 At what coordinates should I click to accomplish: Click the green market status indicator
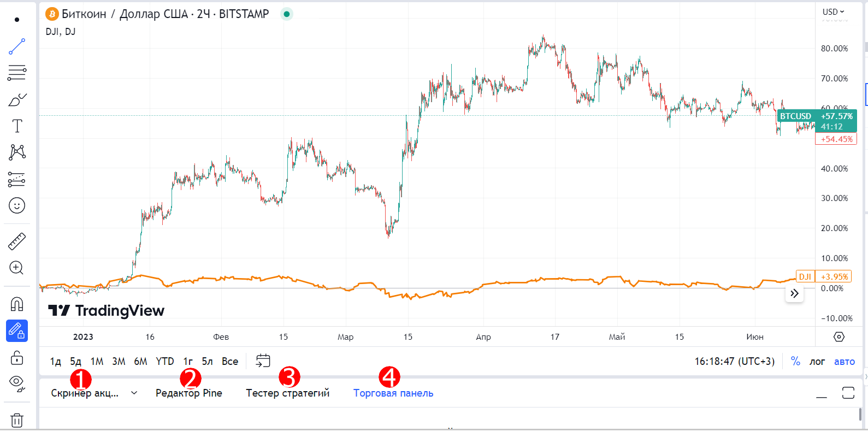point(287,14)
